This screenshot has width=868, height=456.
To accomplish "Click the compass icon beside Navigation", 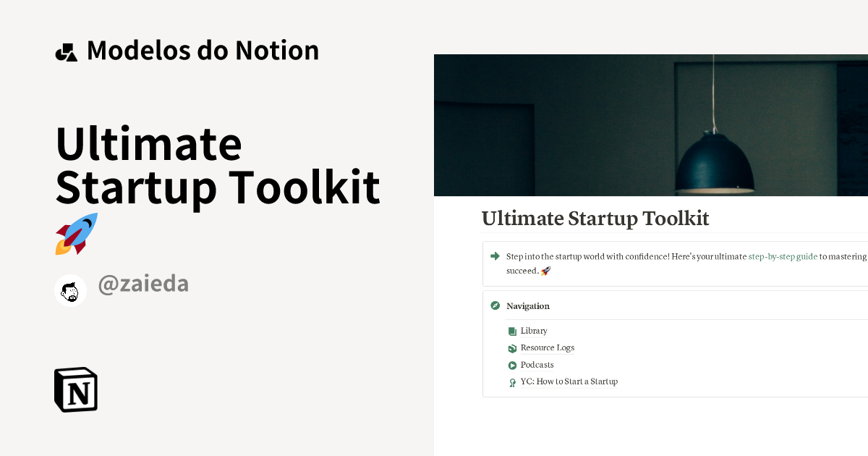I will pyautogui.click(x=495, y=305).
